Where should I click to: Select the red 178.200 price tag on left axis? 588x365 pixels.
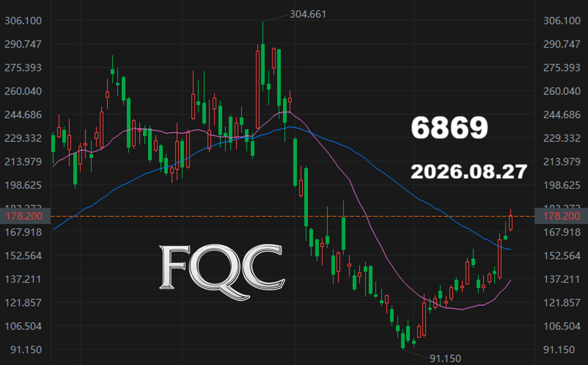[x=25, y=216]
